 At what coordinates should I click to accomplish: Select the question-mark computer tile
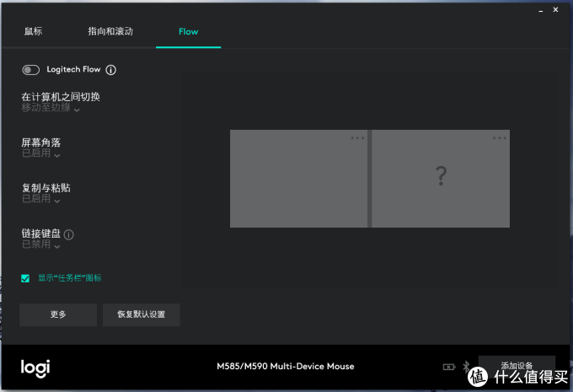[x=441, y=179]
